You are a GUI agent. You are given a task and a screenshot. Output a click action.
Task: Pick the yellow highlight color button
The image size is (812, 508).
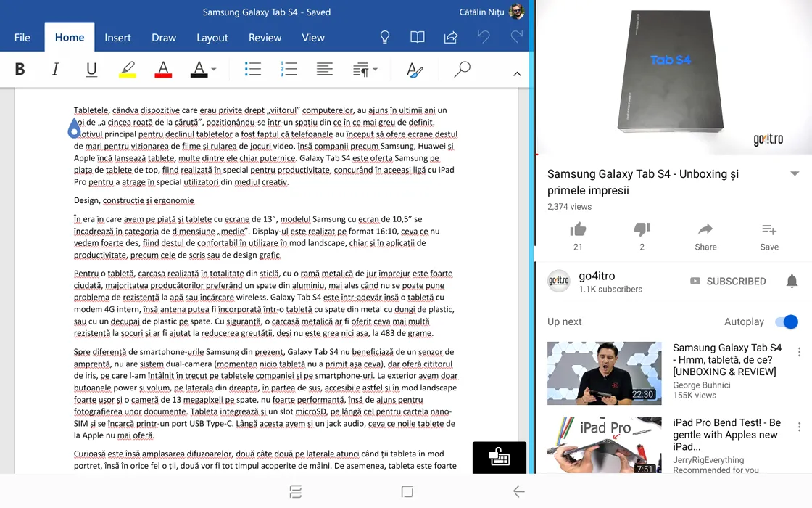tap(127, 70)
